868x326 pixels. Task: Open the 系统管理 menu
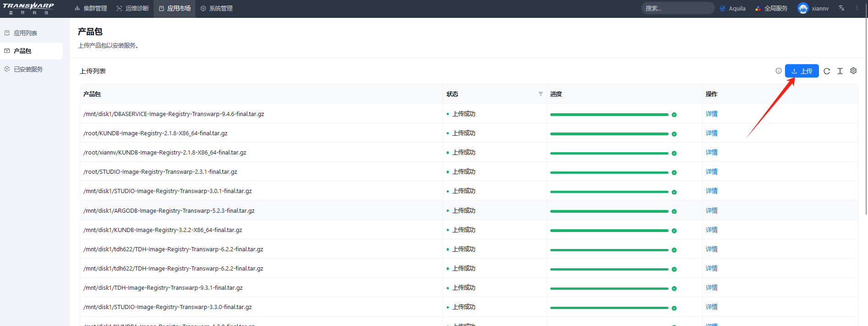click(x=216, y=8)
